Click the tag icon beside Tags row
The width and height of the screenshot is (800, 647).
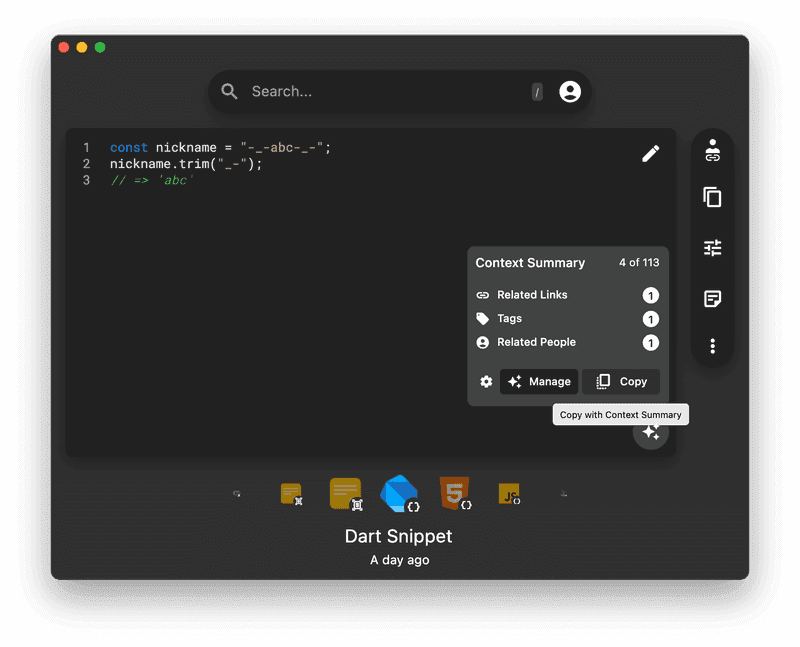coord(483,318)
